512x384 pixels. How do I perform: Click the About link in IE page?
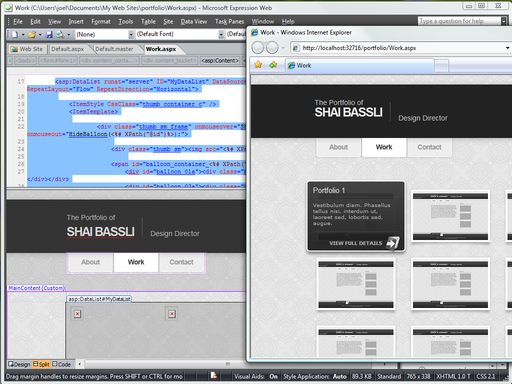click(x=338, y=147)
